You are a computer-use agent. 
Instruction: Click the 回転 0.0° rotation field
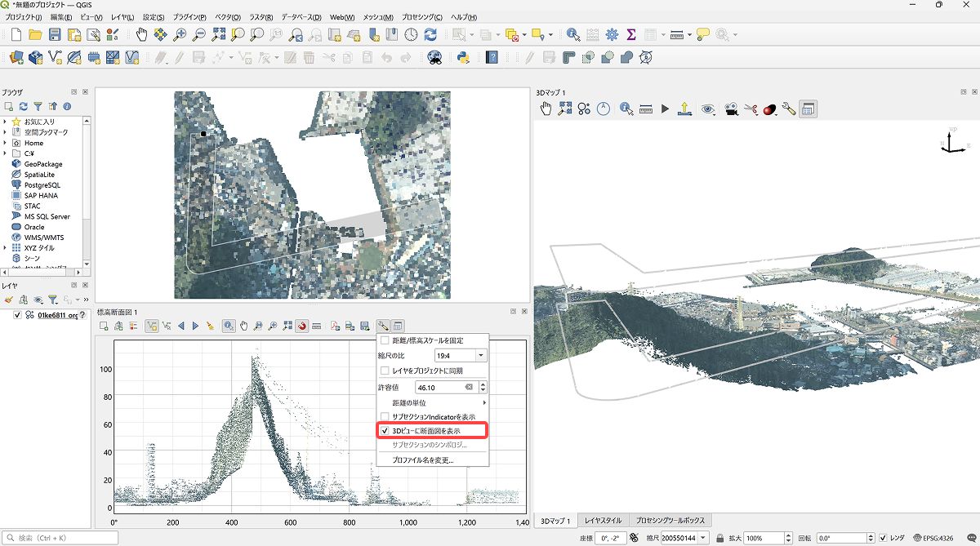coord(846,539)
